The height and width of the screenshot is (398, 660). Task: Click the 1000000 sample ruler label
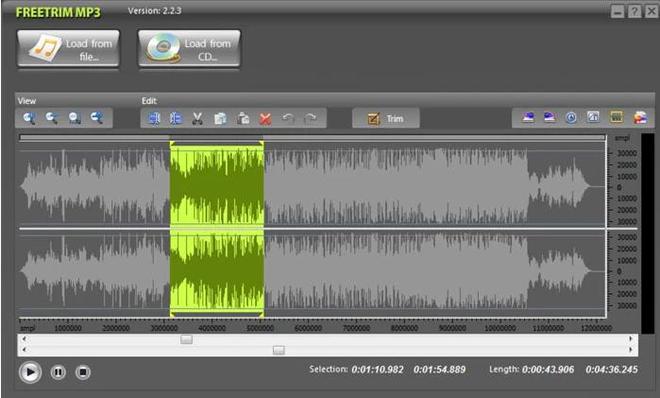click(68, 328)
